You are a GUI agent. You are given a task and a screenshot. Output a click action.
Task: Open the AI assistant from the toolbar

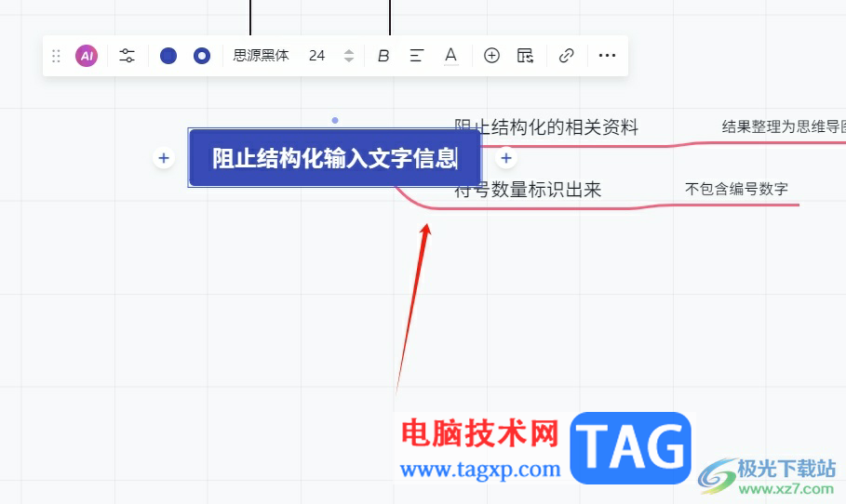[87, 56]
